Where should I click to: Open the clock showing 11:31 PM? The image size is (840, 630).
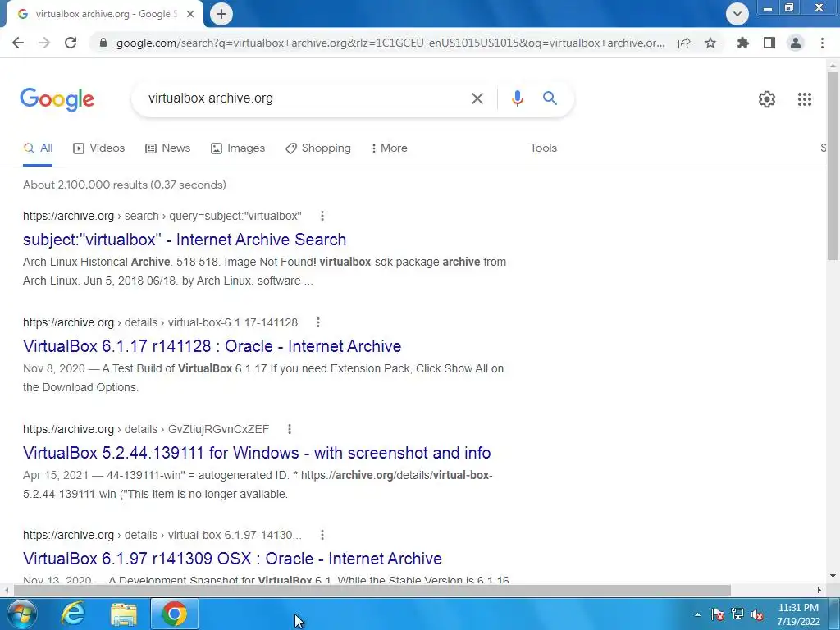798,614
